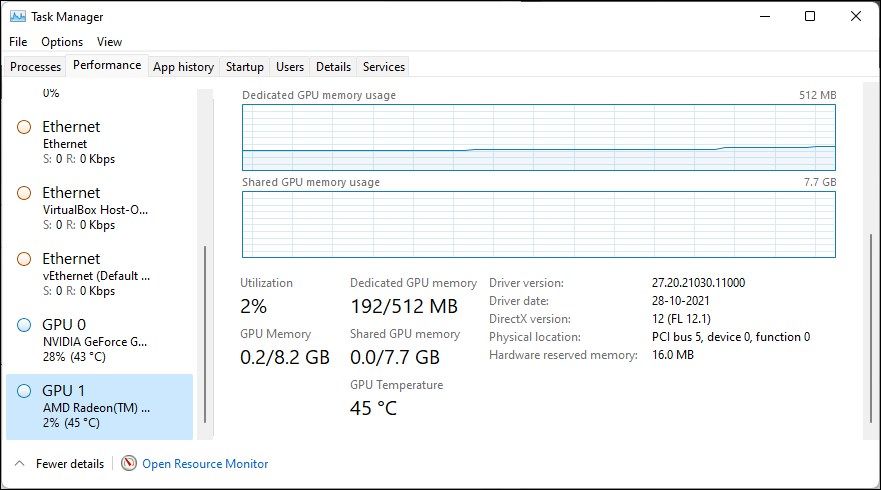Open the Details tab
This screenshot has height=490, width=881.
(x=333, y=67)
